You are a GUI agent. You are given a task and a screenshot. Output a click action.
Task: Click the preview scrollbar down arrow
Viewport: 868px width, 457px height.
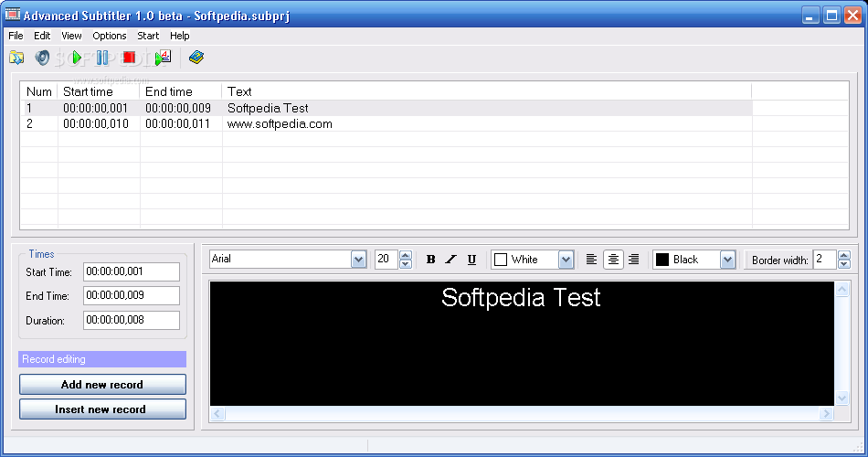[x=842, y=398]
